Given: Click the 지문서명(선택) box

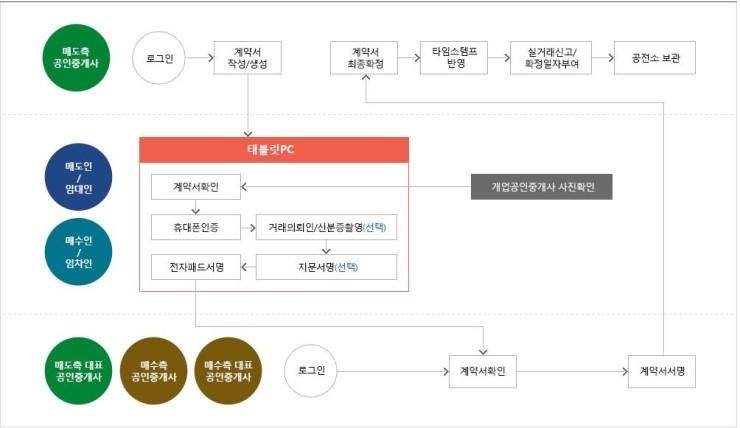Looking at the screenshot, I should point(327,267).
